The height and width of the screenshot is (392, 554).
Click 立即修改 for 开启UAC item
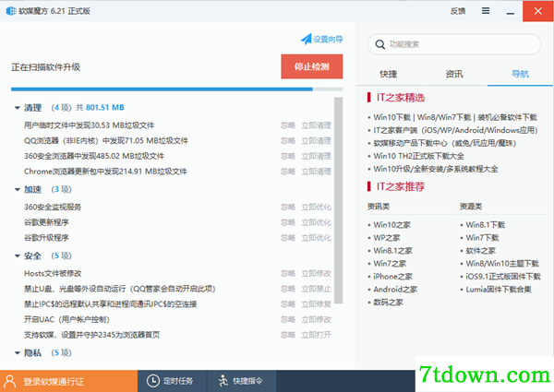coord(316,319)
